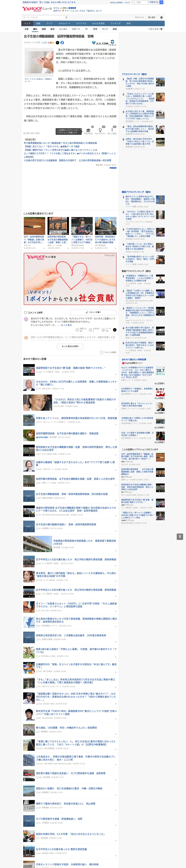186x868 pixels.
Task: Share article on Facebook icon
Action: click(62, 43)
